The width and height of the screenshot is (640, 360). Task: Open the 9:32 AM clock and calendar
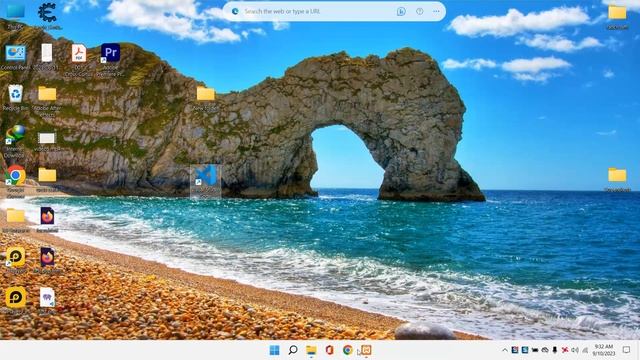(603, 350)
